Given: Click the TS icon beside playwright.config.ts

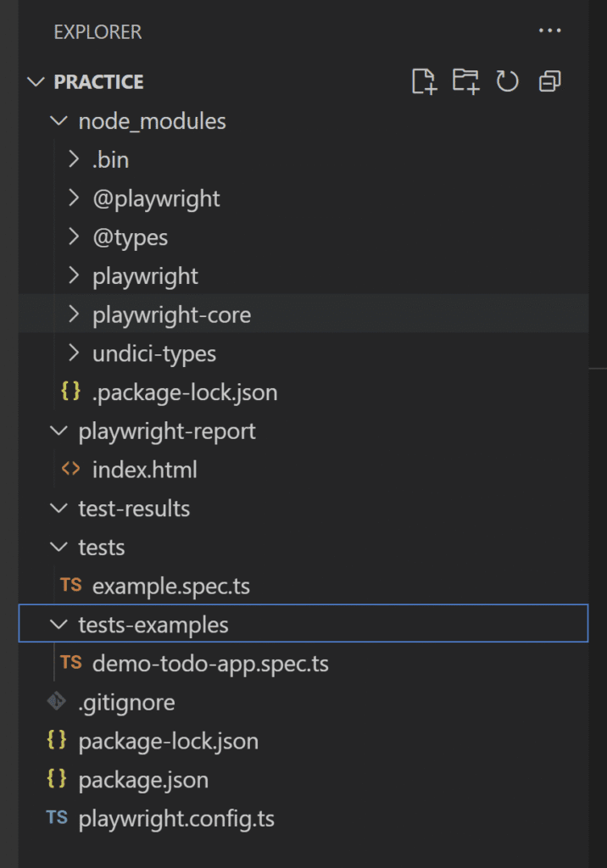Looking at the screenshot, I should (57, 818).
